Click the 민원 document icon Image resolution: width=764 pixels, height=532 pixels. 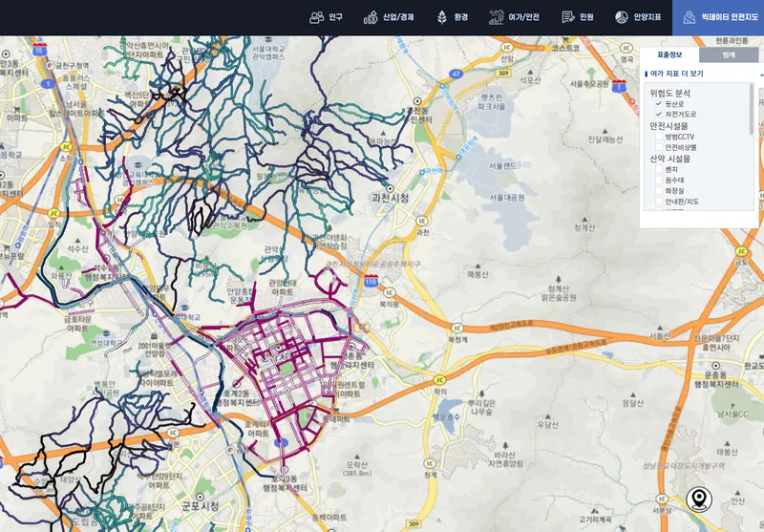point(568,17)
